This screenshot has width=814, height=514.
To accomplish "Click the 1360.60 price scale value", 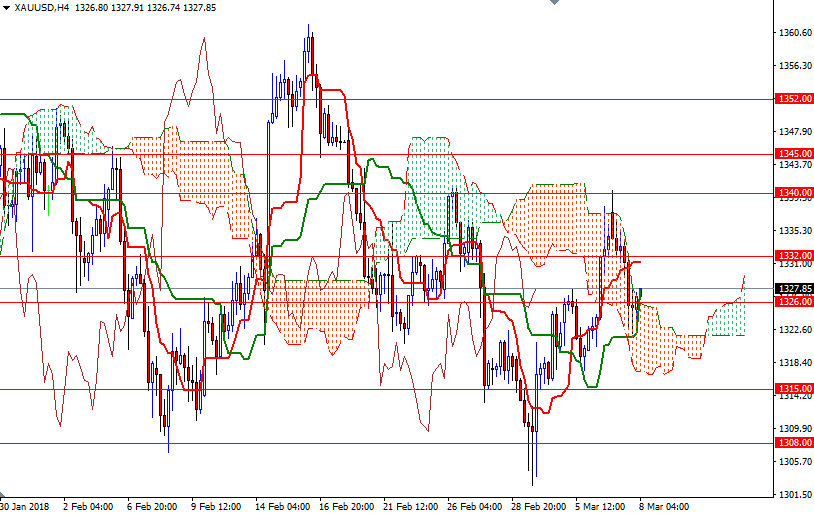I will click(x=796, y=33).
